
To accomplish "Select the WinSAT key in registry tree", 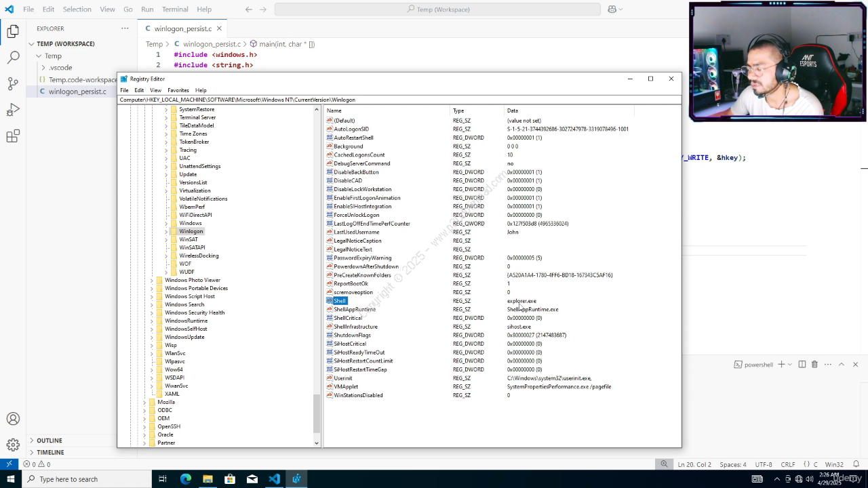I will coord(188,239).
